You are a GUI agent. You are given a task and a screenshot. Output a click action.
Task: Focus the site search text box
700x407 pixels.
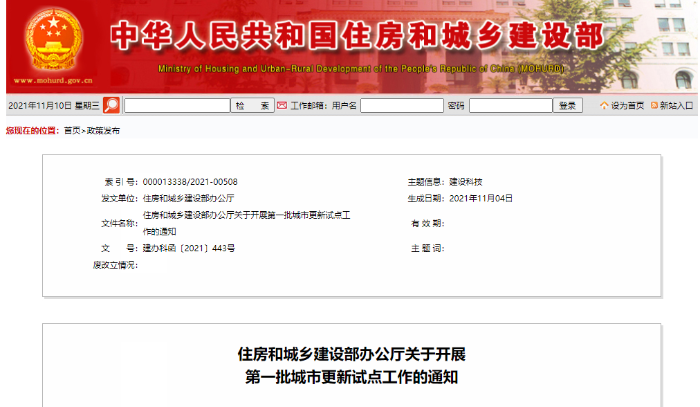[x=176, y=105]
